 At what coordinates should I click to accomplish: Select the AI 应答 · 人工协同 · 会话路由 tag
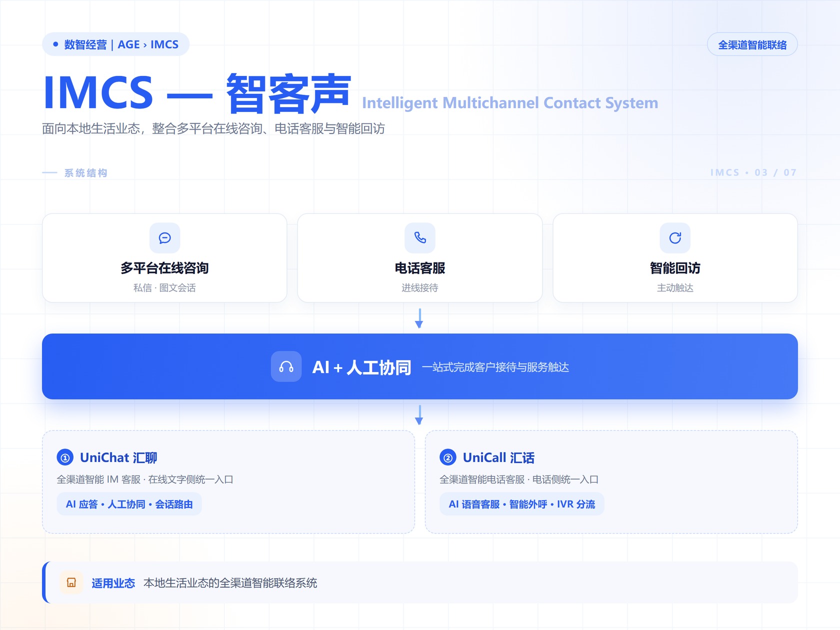coord(129,504)
